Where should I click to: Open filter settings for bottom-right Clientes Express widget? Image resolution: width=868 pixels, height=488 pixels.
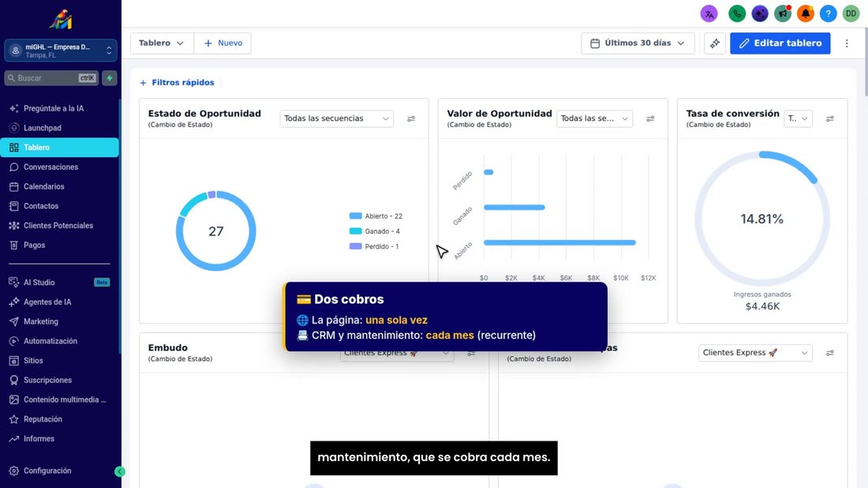[x=829, y=353]
